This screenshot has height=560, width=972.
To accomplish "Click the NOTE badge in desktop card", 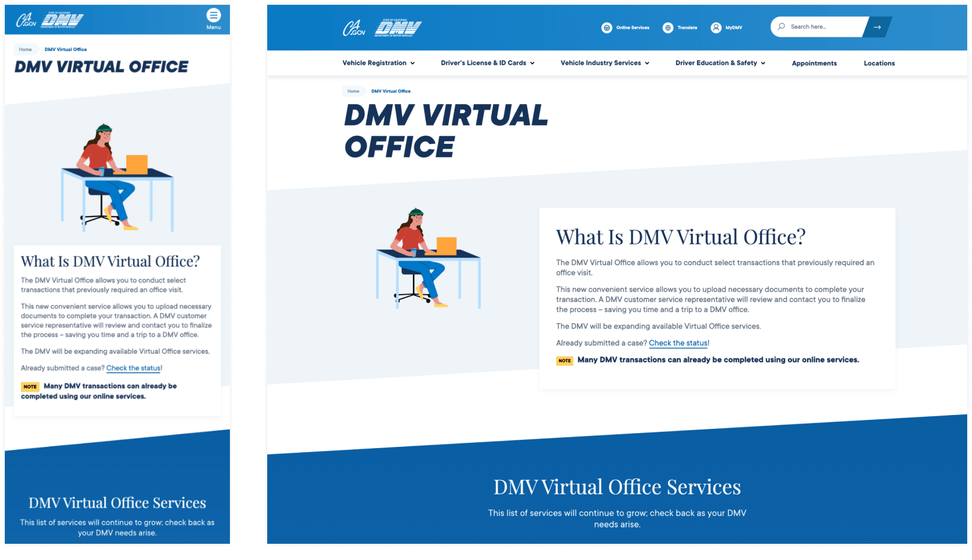I will click(x=565, y=361).
